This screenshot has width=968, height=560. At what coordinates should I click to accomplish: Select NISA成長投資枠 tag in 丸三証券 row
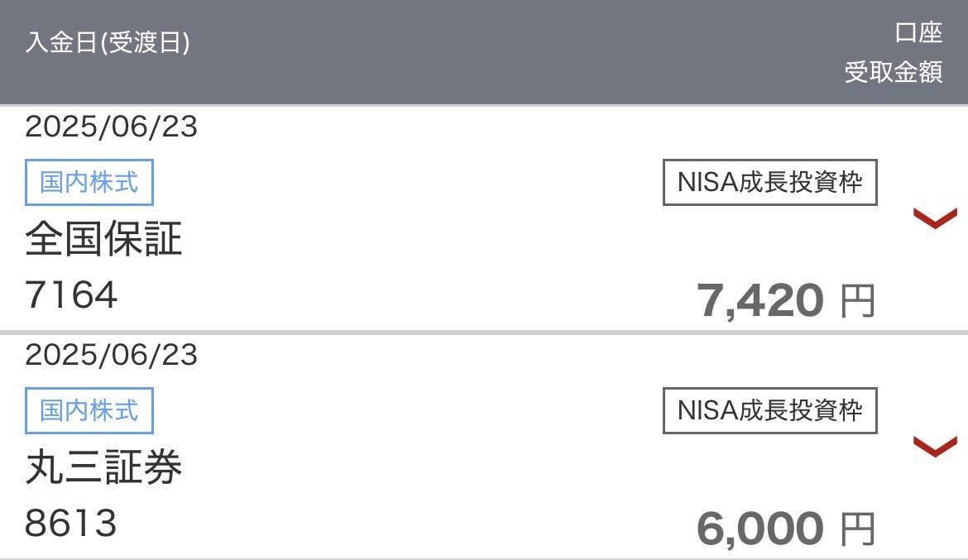pos(769,410)
